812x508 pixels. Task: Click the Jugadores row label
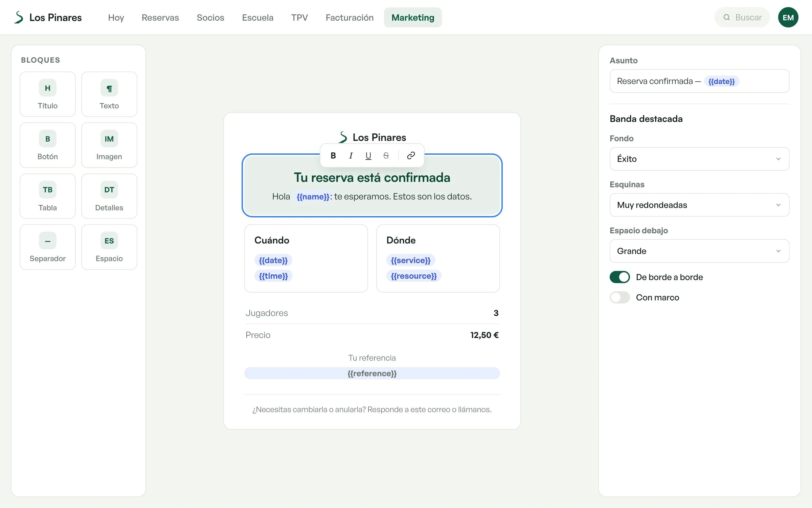click(x=267, y=313)
